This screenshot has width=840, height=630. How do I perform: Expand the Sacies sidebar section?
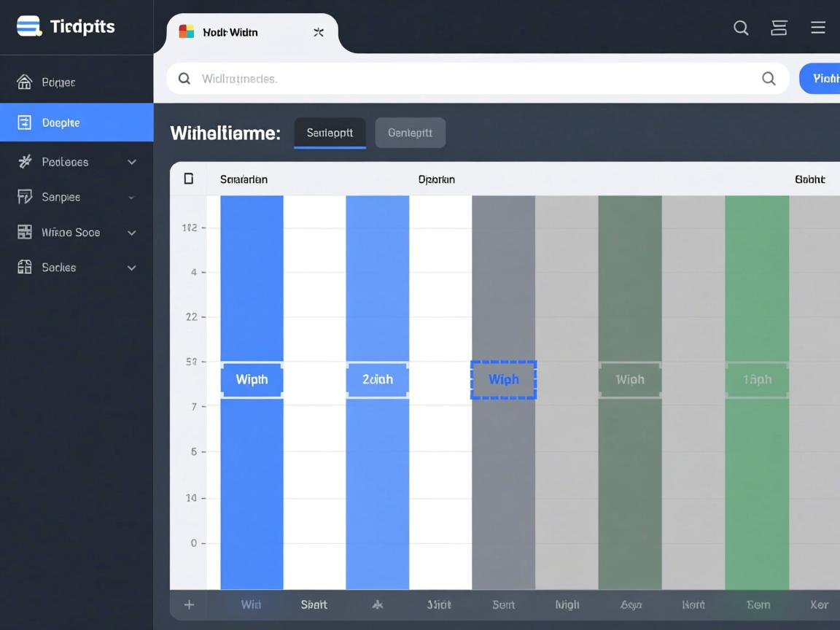pyautogui.click(x=132, y=268)
